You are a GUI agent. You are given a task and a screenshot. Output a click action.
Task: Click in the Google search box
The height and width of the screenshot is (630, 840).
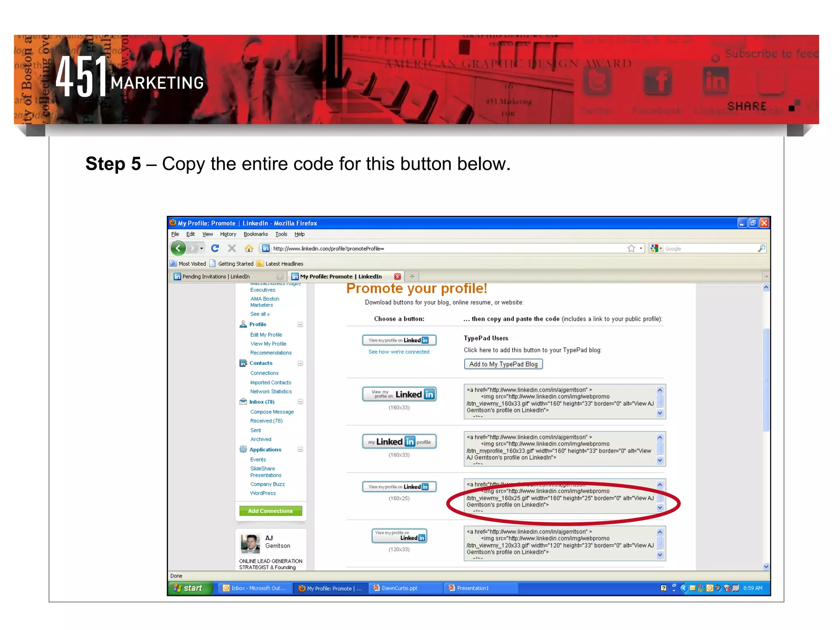[710, 248]
